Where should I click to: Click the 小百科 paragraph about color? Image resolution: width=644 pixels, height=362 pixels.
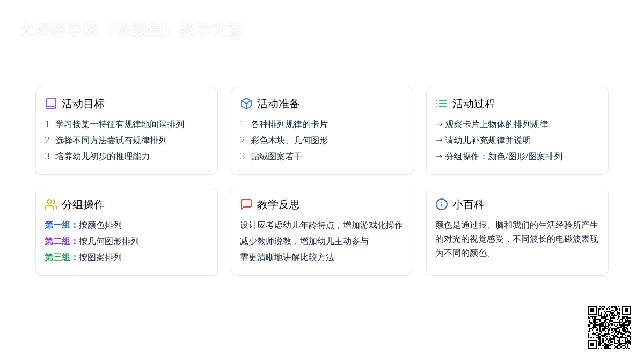point(516,239)
